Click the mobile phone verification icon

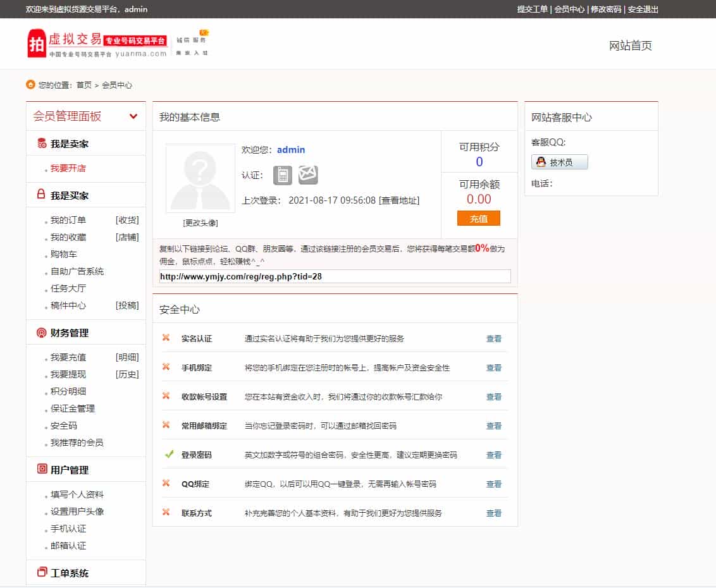coord(283,175)
